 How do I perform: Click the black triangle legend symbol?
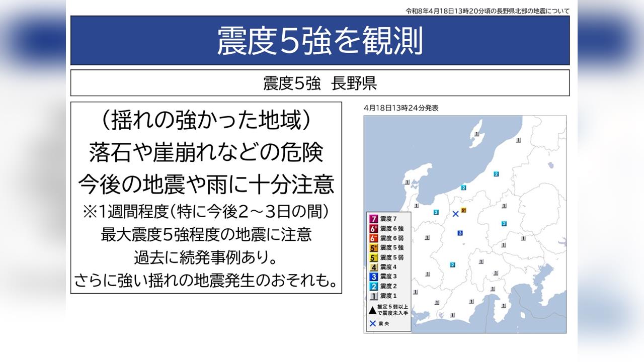coord(373,309)
